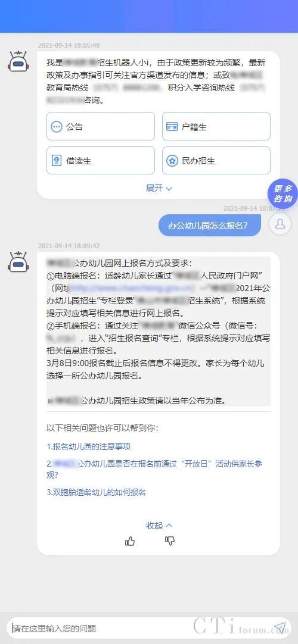Click the top robot avatar icon
Screen dimensions: 298x644
(18, 62)
